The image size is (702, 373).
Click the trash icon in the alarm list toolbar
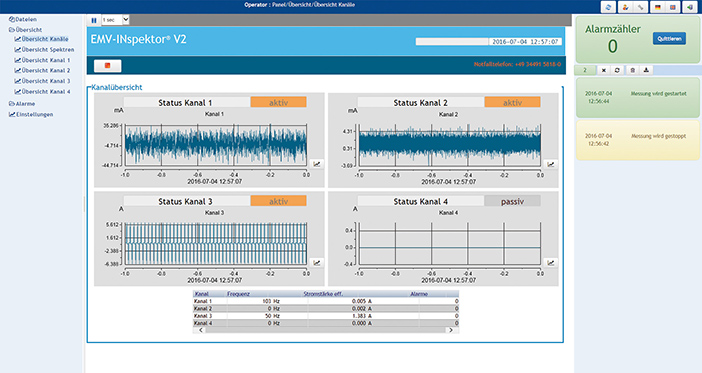coord(633,70)
